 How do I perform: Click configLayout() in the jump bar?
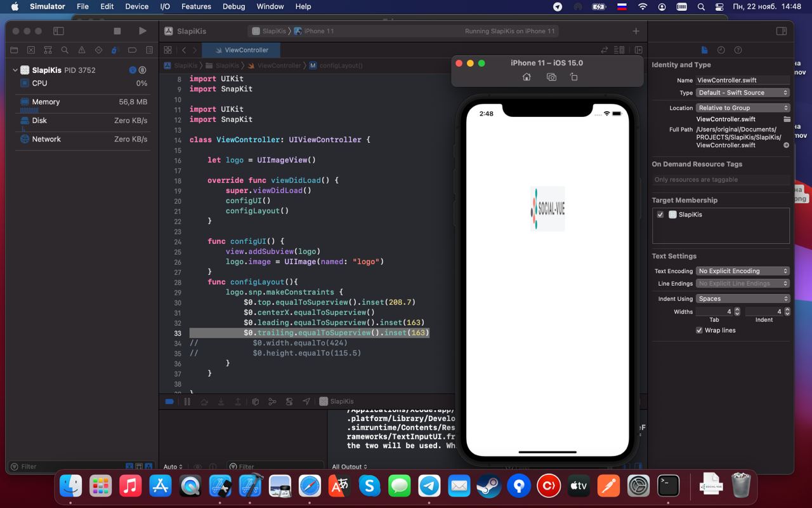pyautogui.click(x=336, y=65)
